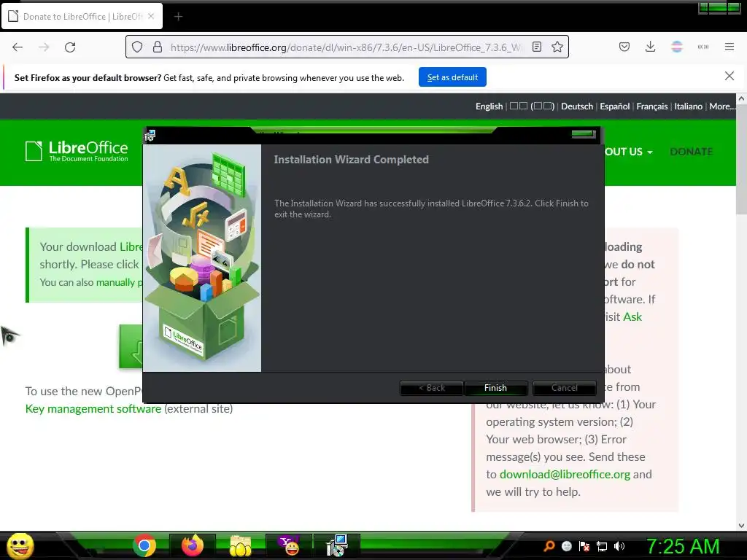Click inside the URL address bar
The height and width of the screenshot is (560, 747).
pyautogui.click(x=345, y=47)
